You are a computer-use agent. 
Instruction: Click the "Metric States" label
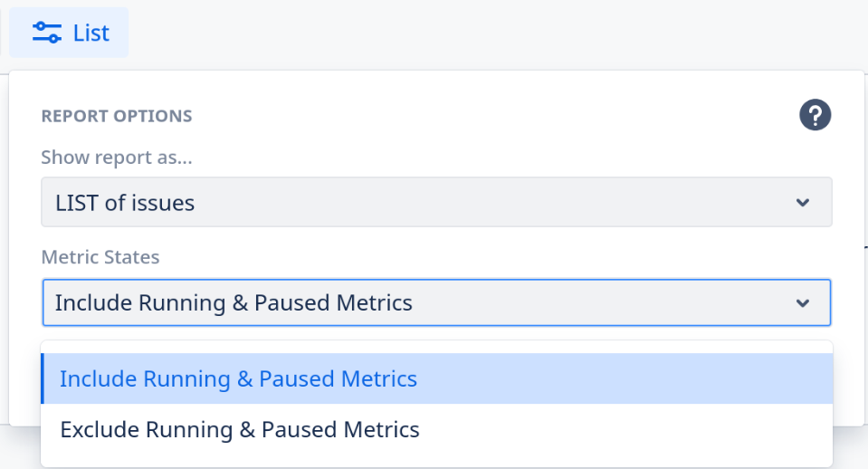coord(100,257)
